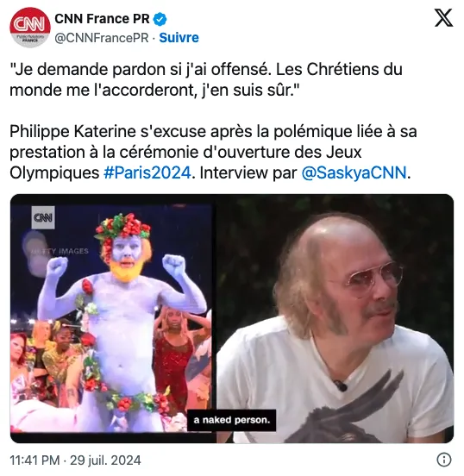Image resolution: width=464 pixels, height=476 pixels.
Task: Follow the account via the Suivre link
Action: point(179,38)
